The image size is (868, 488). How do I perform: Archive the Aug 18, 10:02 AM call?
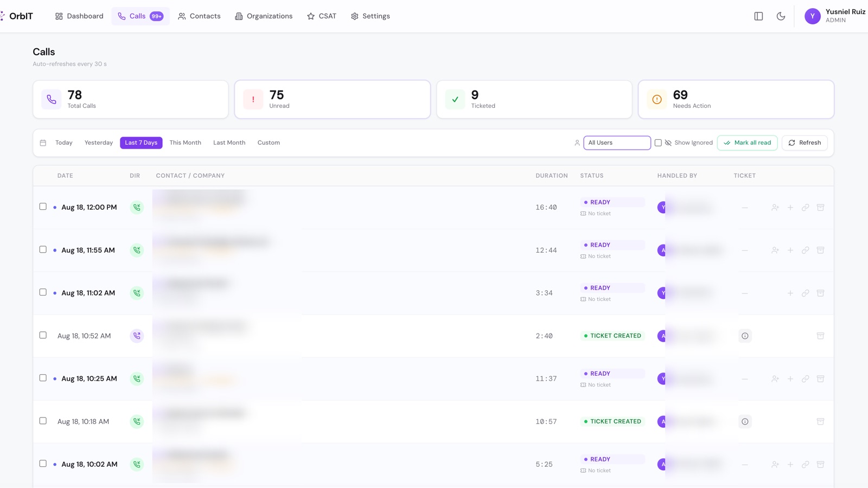click(820, 464)
